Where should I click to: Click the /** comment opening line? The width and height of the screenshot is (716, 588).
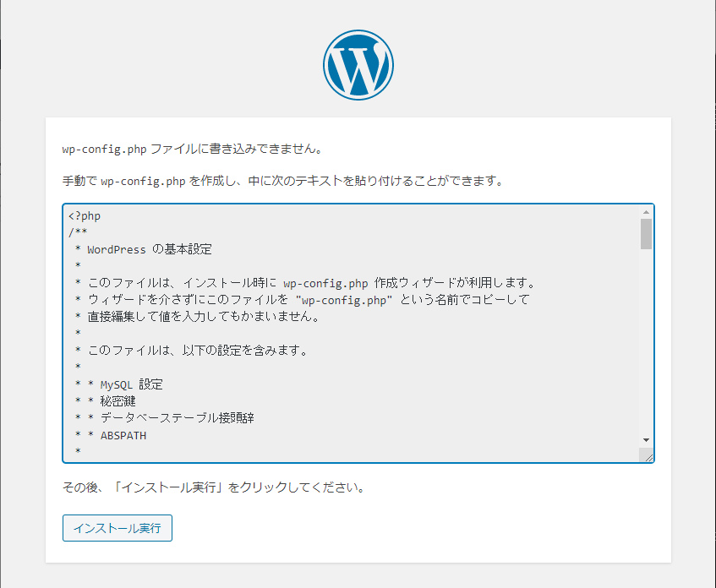(x=78, y=232)
